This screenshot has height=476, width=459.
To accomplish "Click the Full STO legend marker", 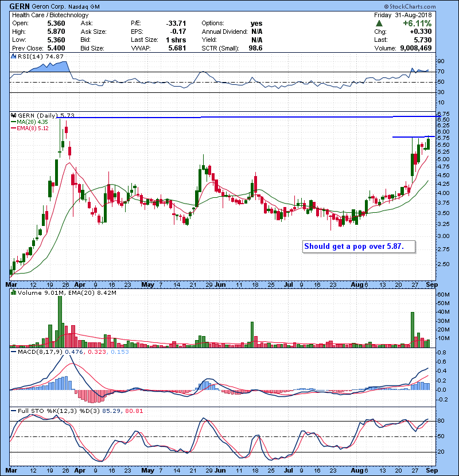I will coord(13,410).
